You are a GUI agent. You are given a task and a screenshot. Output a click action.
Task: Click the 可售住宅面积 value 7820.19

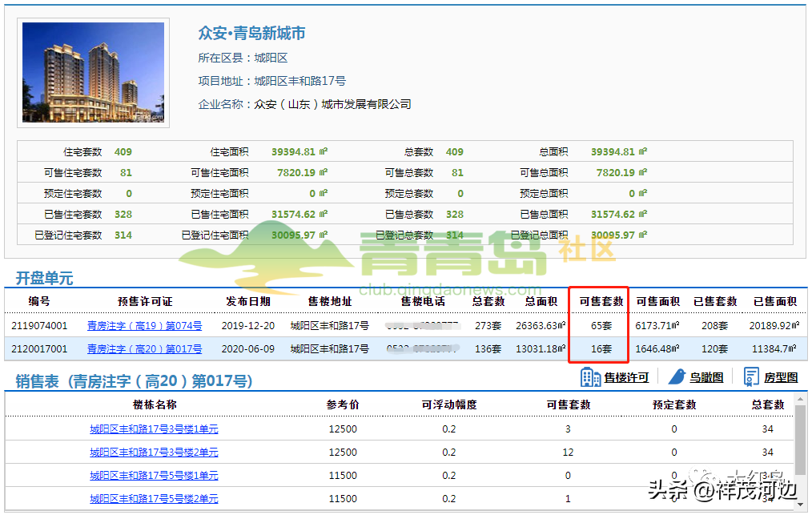coord(295,172)
